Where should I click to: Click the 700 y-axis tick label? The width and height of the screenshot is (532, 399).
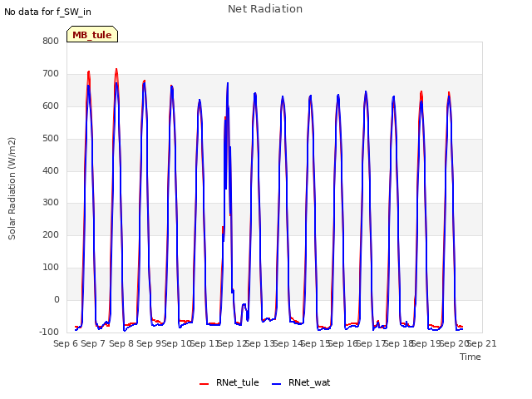coord(51,74)
